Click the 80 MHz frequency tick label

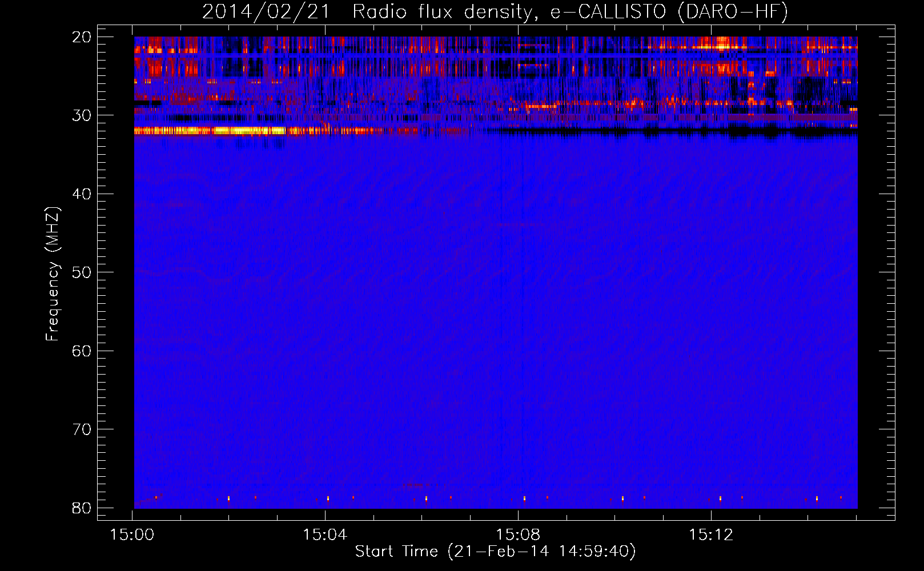tap(82, 508)
